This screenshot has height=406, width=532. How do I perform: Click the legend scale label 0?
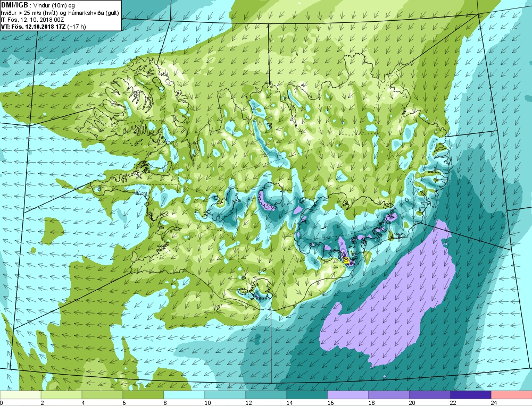[2, 403]
